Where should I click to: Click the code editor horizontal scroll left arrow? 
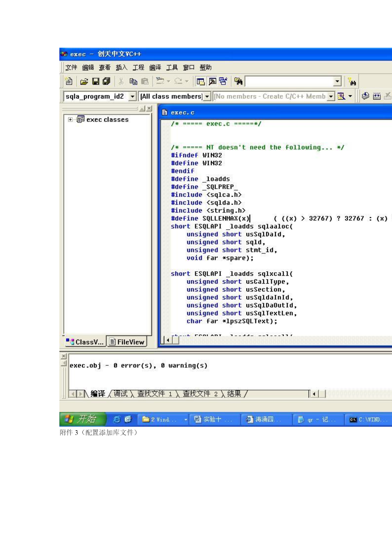(x=168, y=340)
